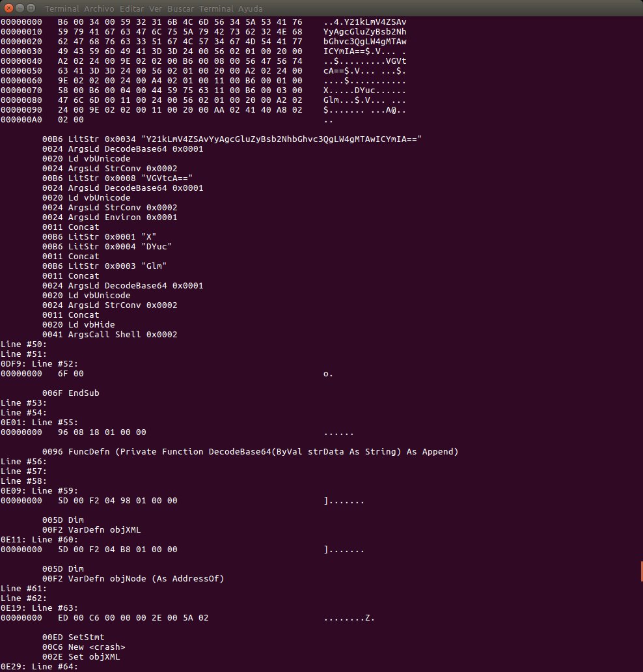
Task: Click the "0041 ArgsCall Shell 0x0002" line
Action: tap(110, 334)
